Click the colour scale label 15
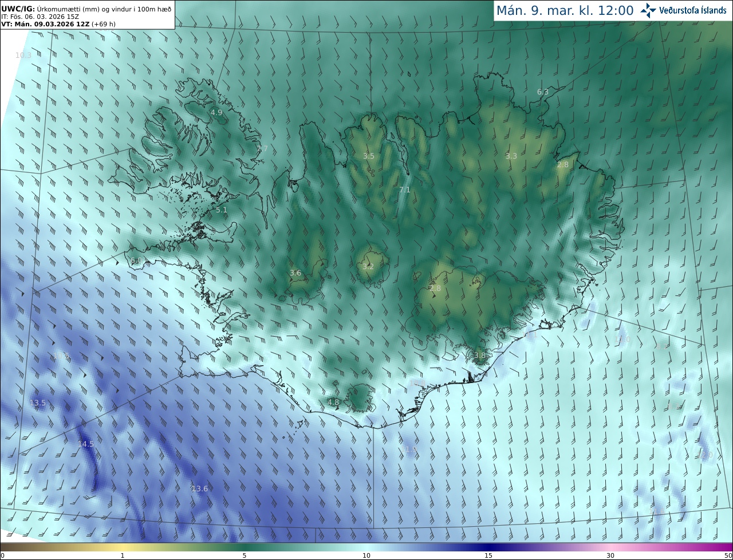Image resolution: width=733 pixels, height=560 pixels. [488, 555]
